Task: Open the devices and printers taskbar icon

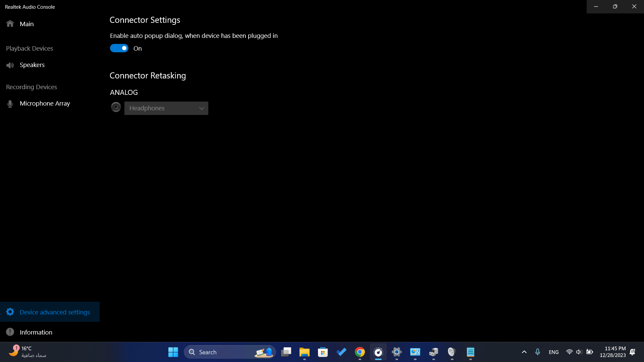Action: point(434,352)
